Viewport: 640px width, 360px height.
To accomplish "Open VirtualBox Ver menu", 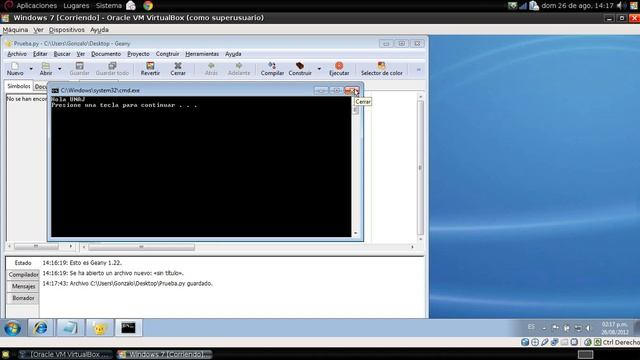I will click(x=38, y=30).
